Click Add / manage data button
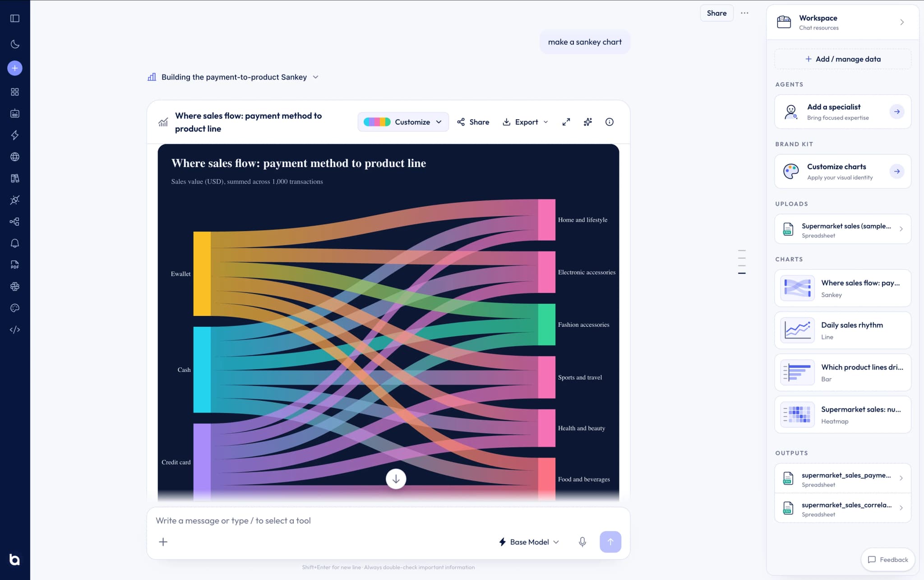The height and width of the screenshot is (580, 924). click(842, 59)
